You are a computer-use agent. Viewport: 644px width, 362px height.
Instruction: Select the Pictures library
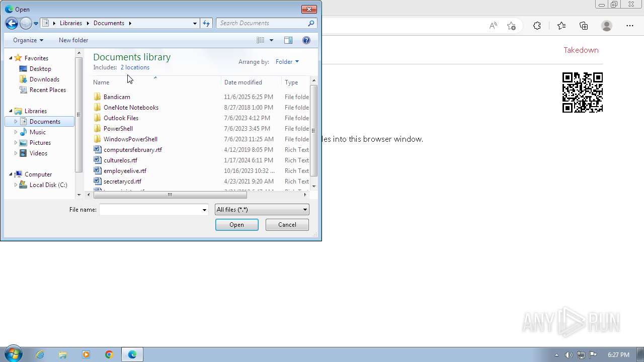pos(40,143)
